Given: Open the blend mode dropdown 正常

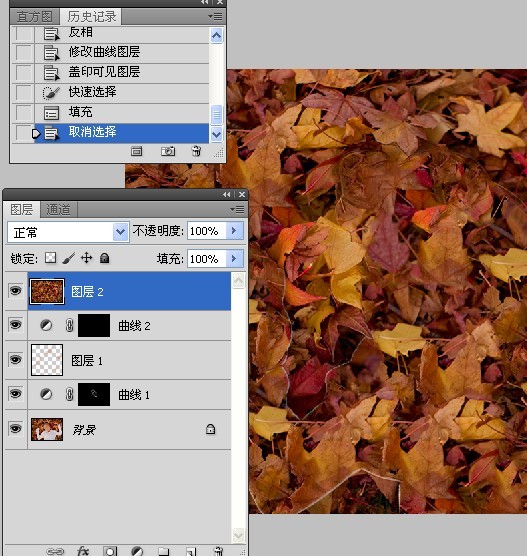Looking at the screenshot, I should pos(68,232).
